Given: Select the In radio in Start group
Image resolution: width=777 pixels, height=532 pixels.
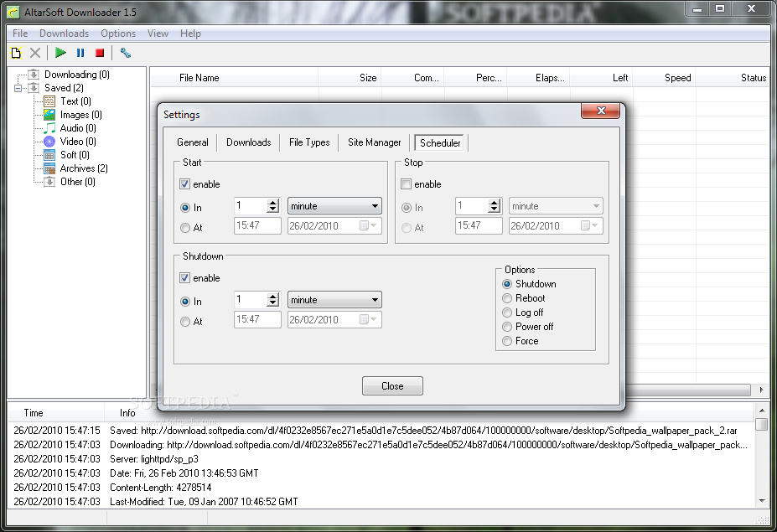Looking at the screenshot, I should click(185, 208).
